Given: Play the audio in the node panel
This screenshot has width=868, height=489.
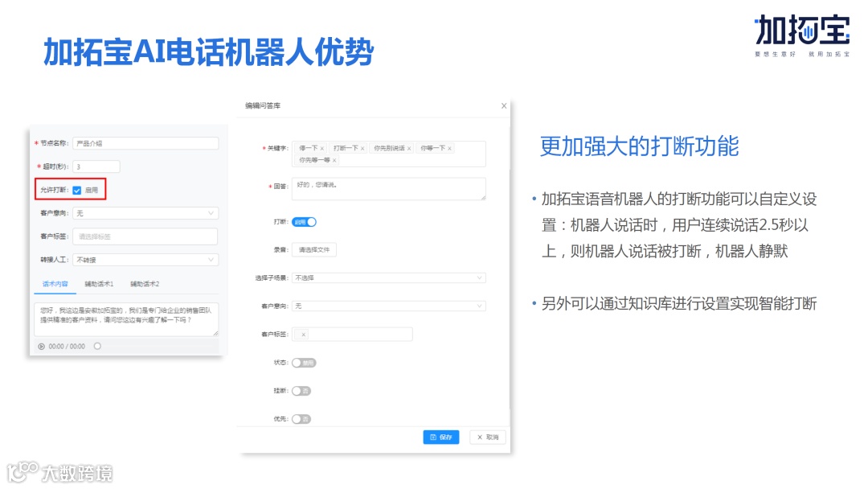Looking at the screenshot, I should click(x=42, y=347).
